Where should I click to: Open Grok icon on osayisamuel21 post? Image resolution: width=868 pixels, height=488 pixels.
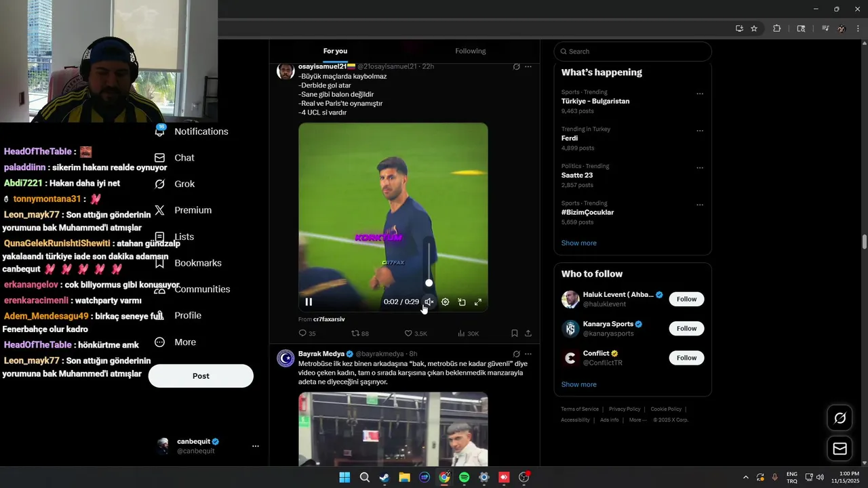(517, 66)
